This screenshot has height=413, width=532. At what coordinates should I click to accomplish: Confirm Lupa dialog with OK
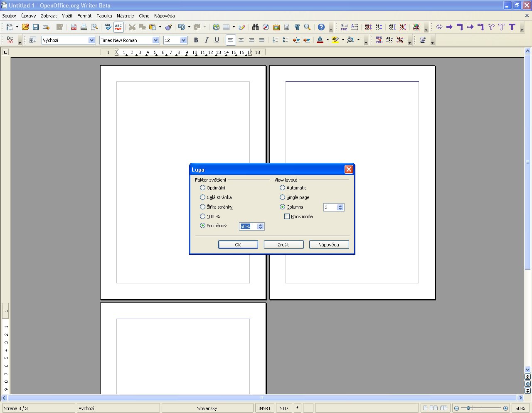pos(238,245)
